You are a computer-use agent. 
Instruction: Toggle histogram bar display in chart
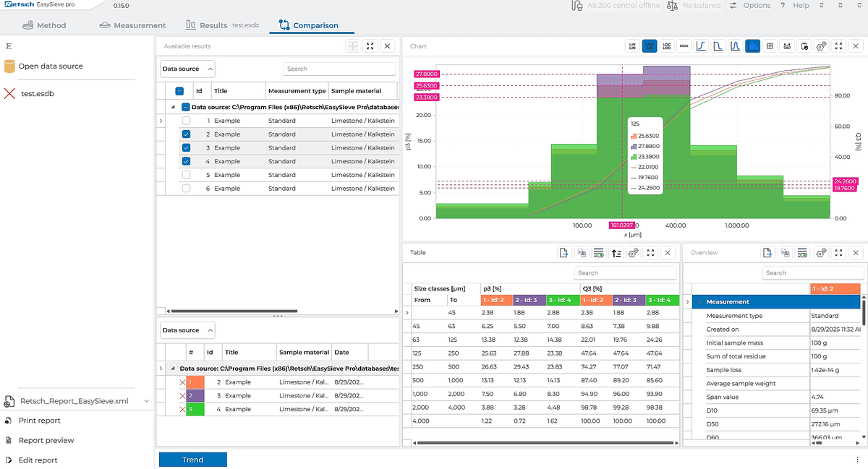(752, 46)
